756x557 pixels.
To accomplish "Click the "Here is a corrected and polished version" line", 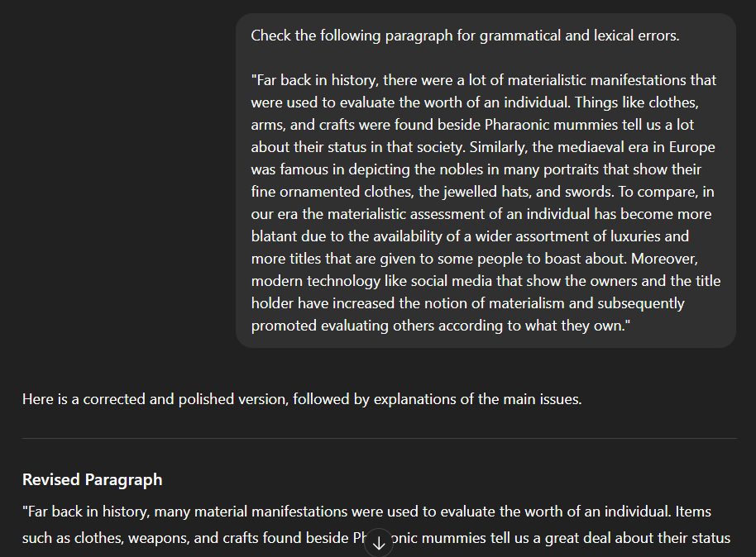I will [302, 399].
